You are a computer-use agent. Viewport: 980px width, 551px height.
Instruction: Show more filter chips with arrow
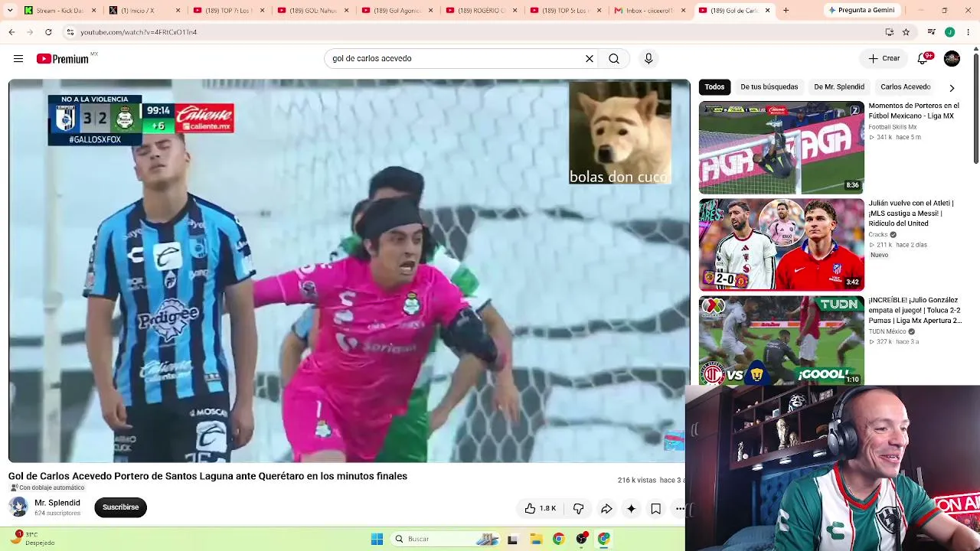coord(952,87)
